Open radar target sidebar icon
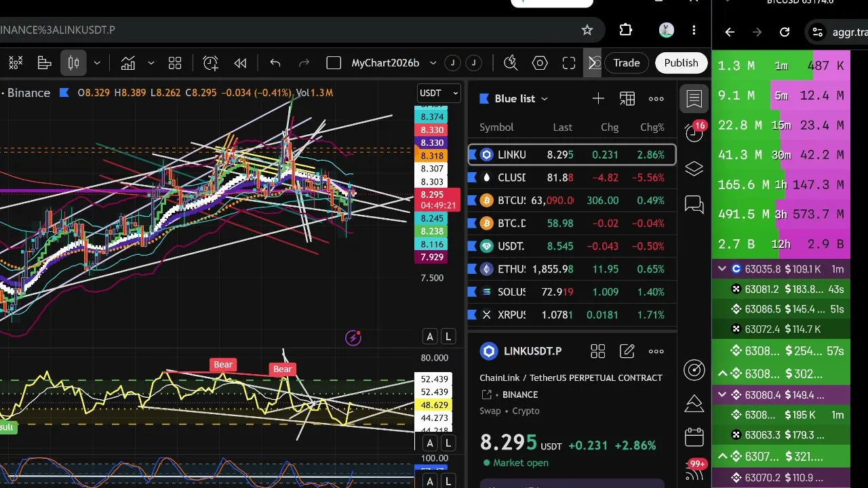Screen dimensions: 868x488 [x=694, y=369]
